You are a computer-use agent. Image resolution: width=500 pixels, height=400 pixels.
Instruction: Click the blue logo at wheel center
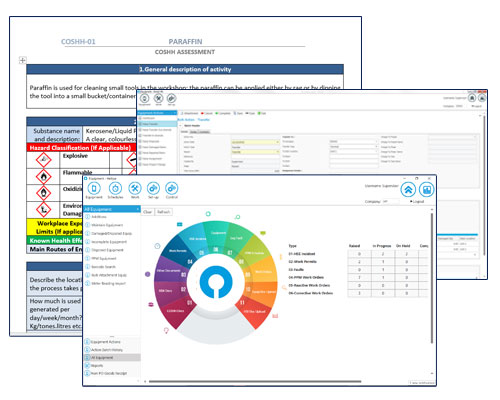pos(215,282)
